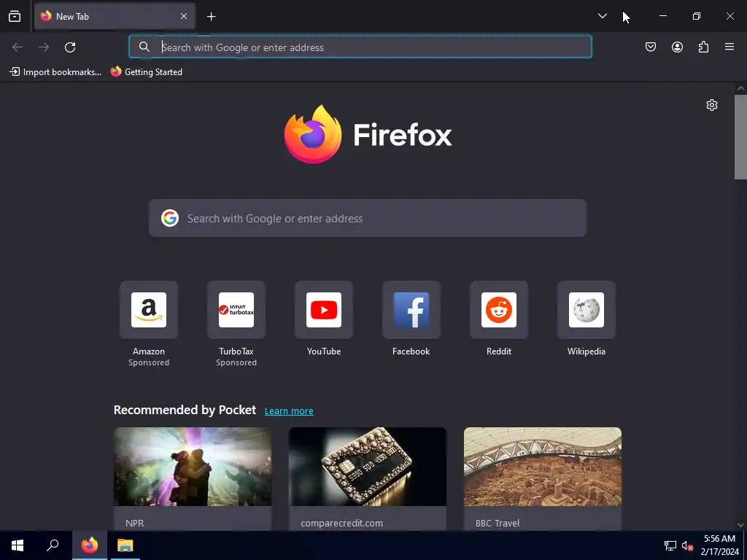Open the BBC Travel story thumbnail
Screen dimensions: 747x560
tap(543, 467)
